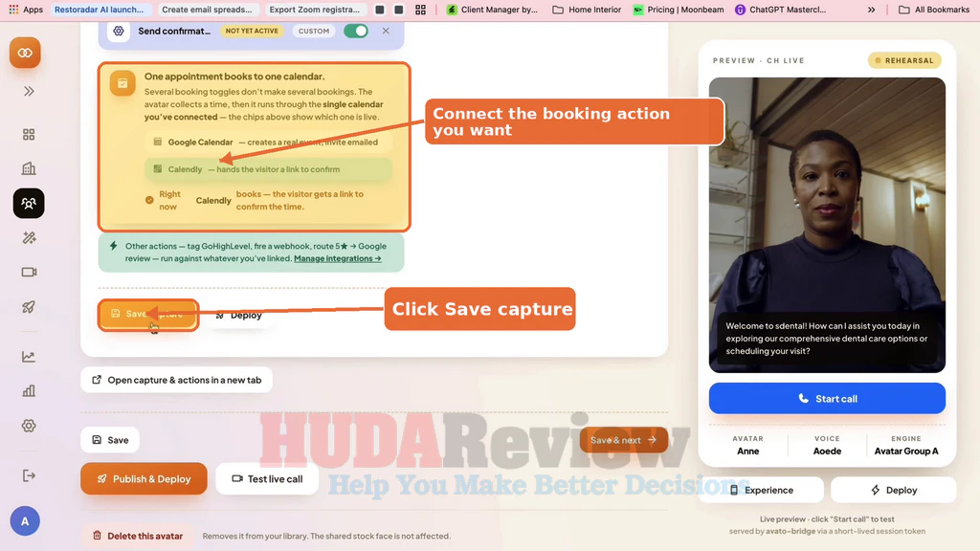Screen dimensions: 980x551
Task: Open the bar chart icon in sidebar
Action: point(29,391)
